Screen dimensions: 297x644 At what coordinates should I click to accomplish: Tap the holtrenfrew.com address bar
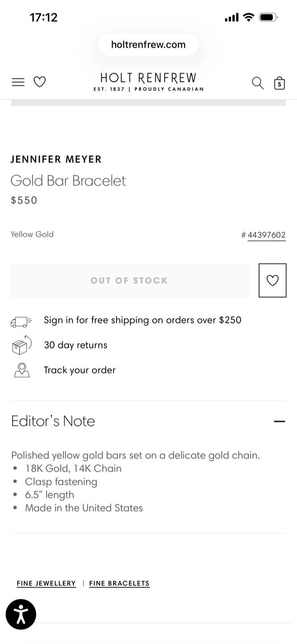pyautogui.click(x=148, y=45)
